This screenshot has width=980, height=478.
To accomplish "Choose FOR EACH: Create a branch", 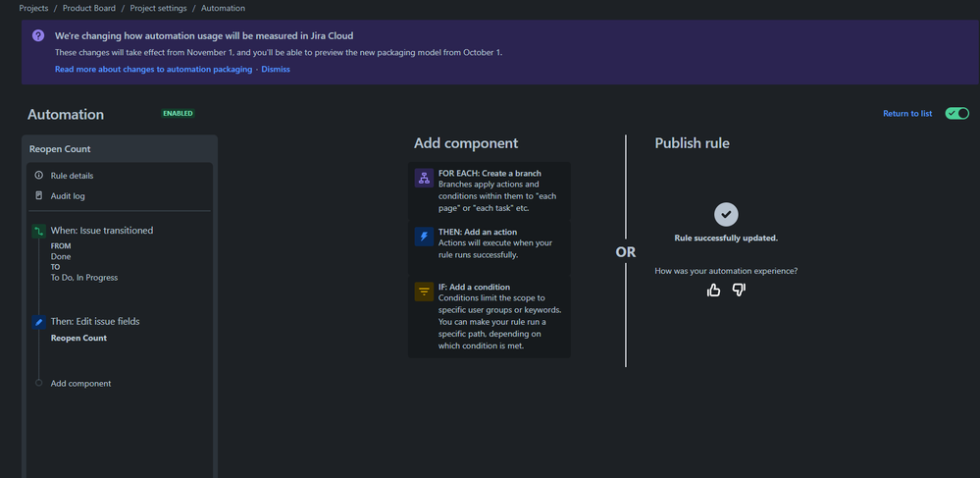I will (x=490, y=190).
